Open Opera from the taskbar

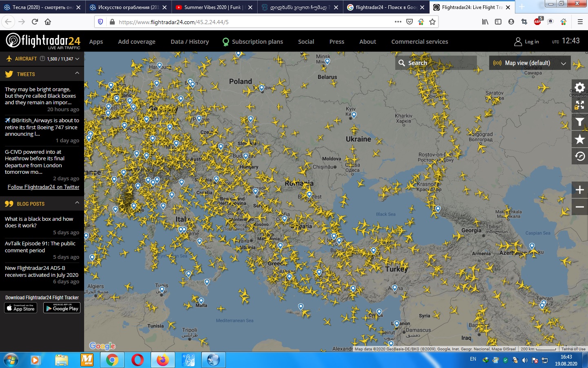138,360
